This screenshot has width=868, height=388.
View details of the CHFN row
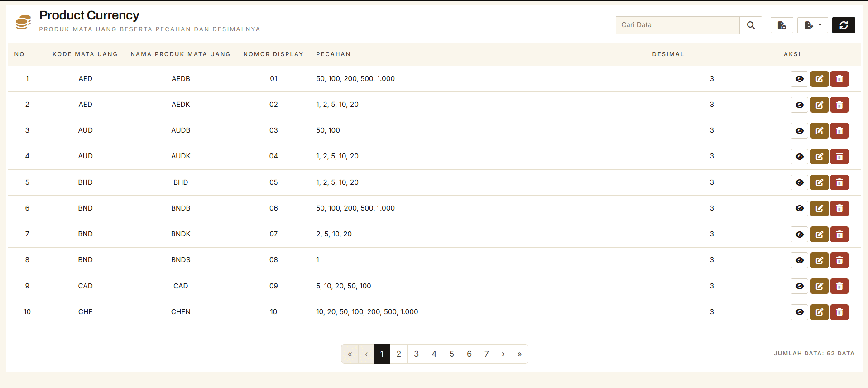coord(800,312)
